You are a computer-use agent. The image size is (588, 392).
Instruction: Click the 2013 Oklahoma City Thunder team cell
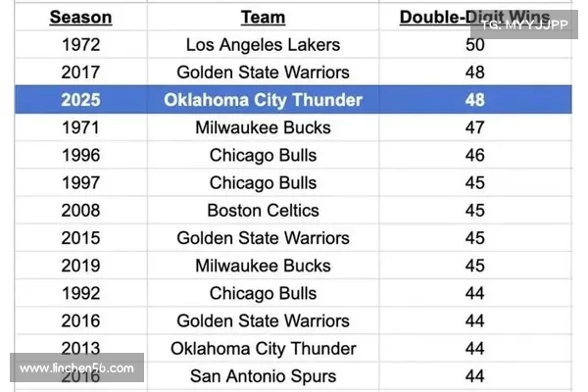263,349
